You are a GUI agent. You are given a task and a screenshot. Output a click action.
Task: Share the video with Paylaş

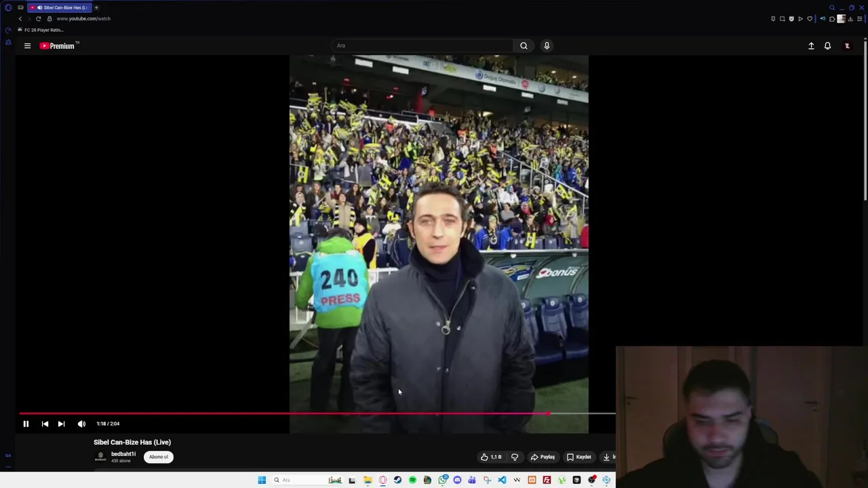(542, 457)
